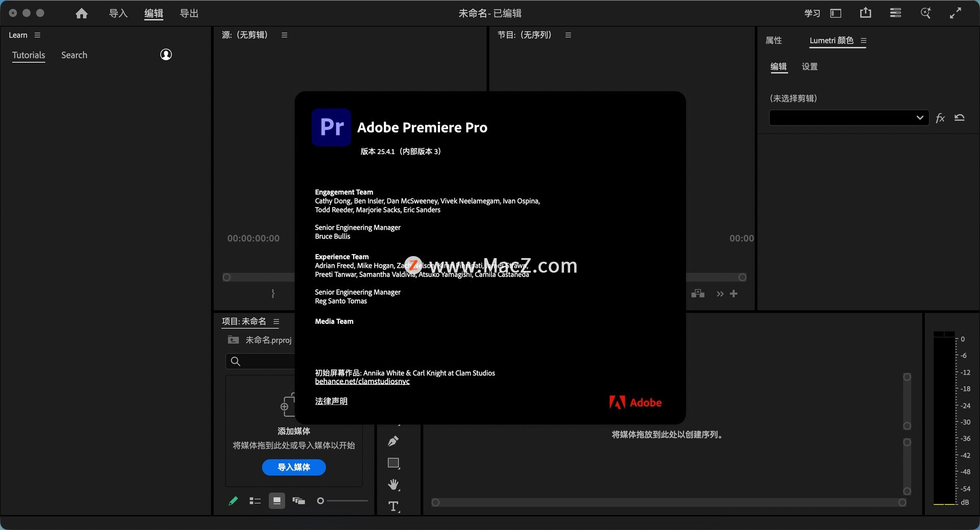This screenshot has height=530, width=980.
Task: Expand more Program monitor buttons chevron
Action: (720, 294)
